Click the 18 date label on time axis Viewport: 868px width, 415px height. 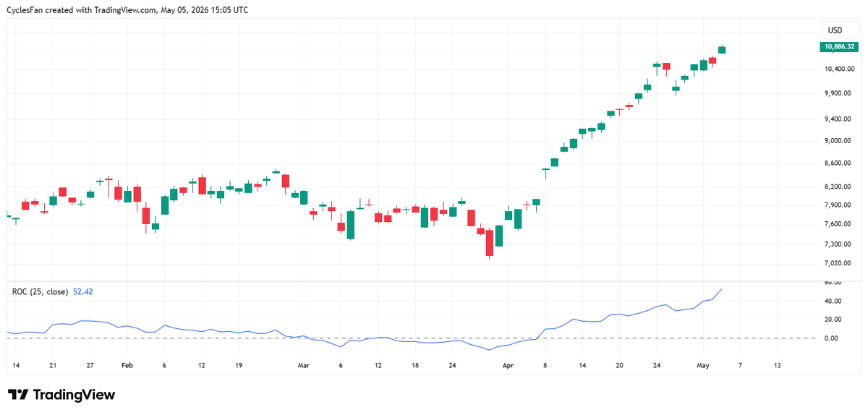tap(414, 366)
